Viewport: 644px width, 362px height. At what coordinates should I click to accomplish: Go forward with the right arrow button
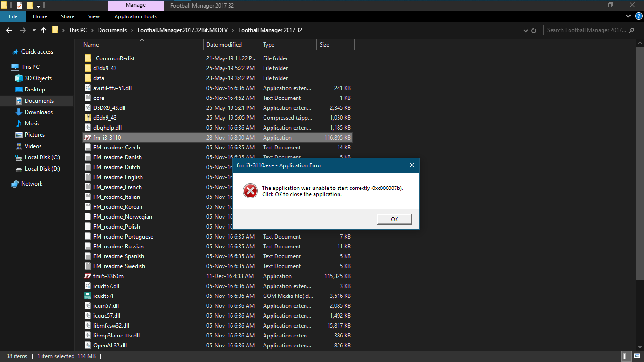(x=23, y=30)
